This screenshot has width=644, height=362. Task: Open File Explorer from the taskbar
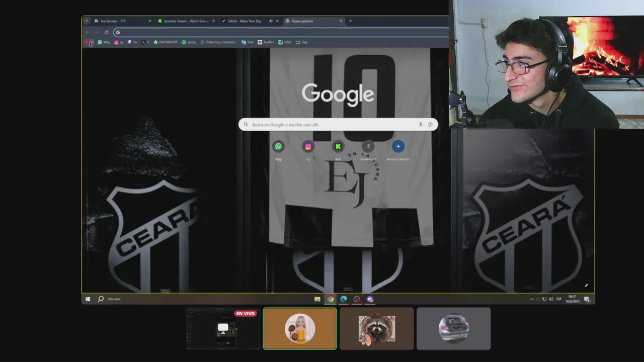pos(317,299)
